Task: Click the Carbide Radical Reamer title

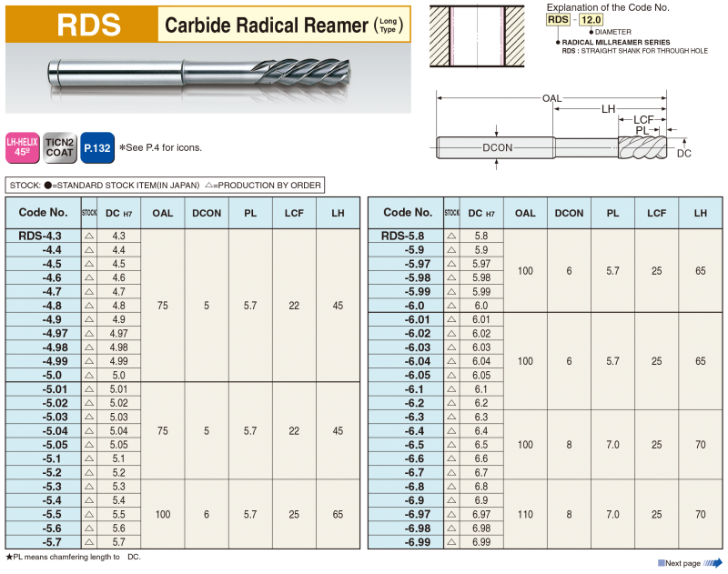Action: (x=283, y=25)
